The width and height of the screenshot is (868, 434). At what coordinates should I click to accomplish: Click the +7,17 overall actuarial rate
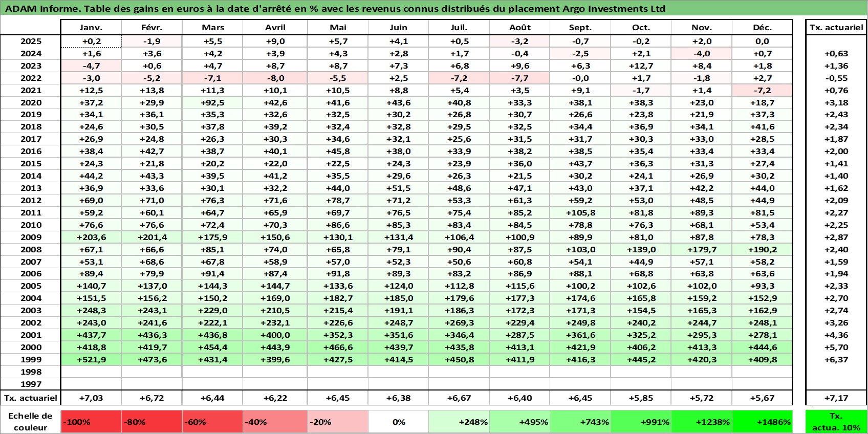(836, 398)
